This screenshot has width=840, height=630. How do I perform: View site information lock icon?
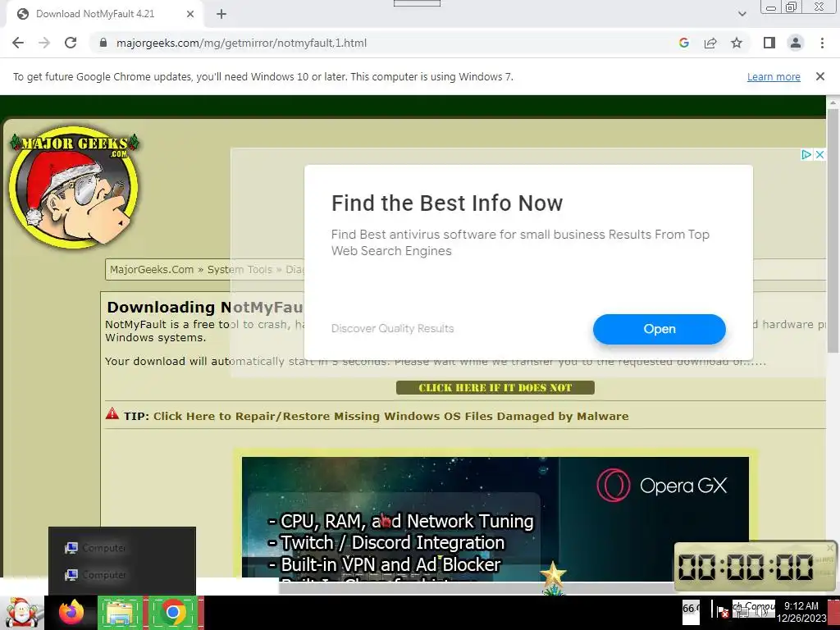click(103, 43)
